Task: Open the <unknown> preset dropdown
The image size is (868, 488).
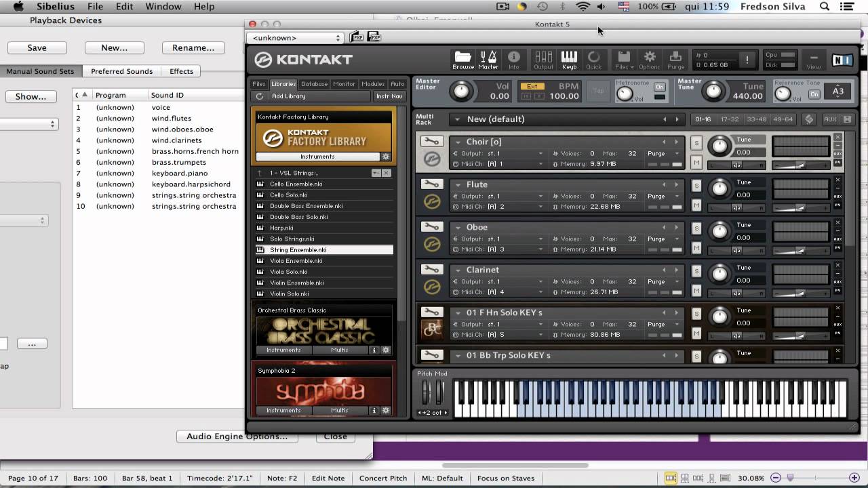Action: (x=295, y=38)
